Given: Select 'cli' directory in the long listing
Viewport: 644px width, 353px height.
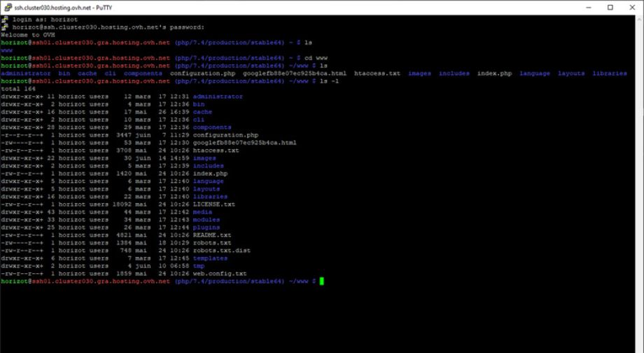Looking at the screenshot, I should (198, 120).
